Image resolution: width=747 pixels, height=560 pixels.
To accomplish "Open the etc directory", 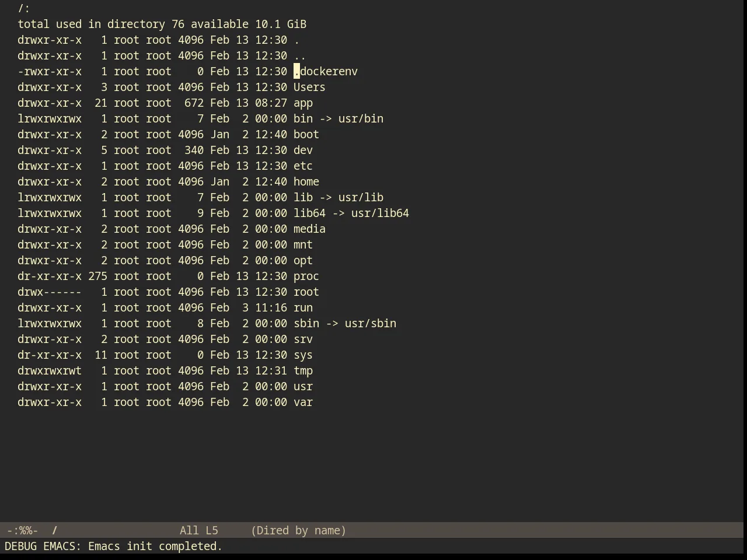I will click(x=303, y=166).
